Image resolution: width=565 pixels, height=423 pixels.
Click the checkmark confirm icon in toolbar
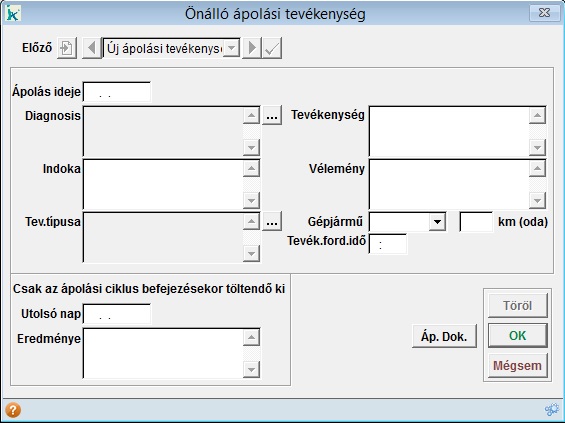point(272,48)
